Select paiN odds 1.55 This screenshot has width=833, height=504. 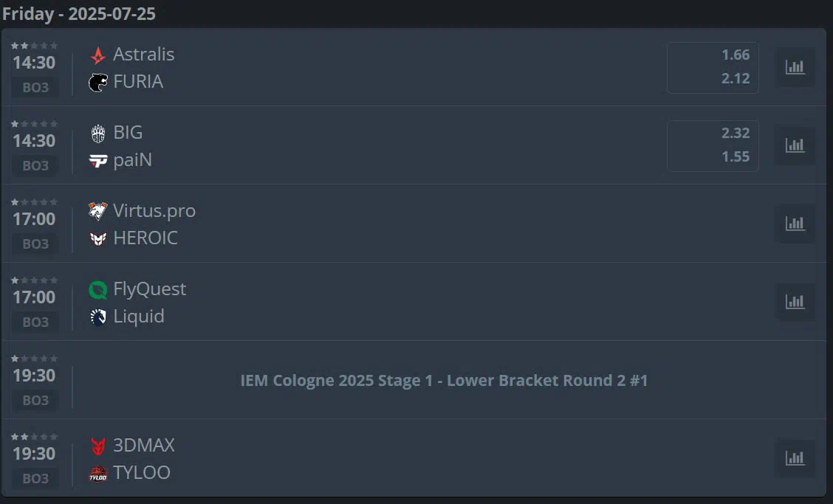[x=736, y=156]
